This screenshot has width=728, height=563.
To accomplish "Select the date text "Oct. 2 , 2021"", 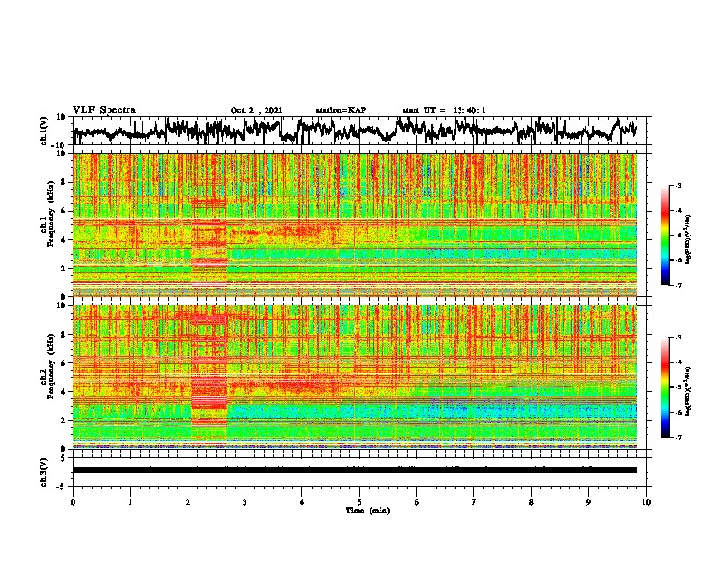I will point(256,110).
